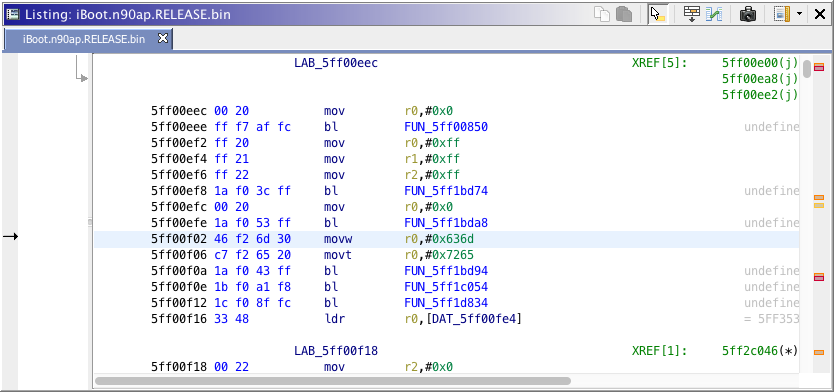834x392 pixels.
Task: Select address 5ff00ef6 in the listing
Action: coord(179,175)
